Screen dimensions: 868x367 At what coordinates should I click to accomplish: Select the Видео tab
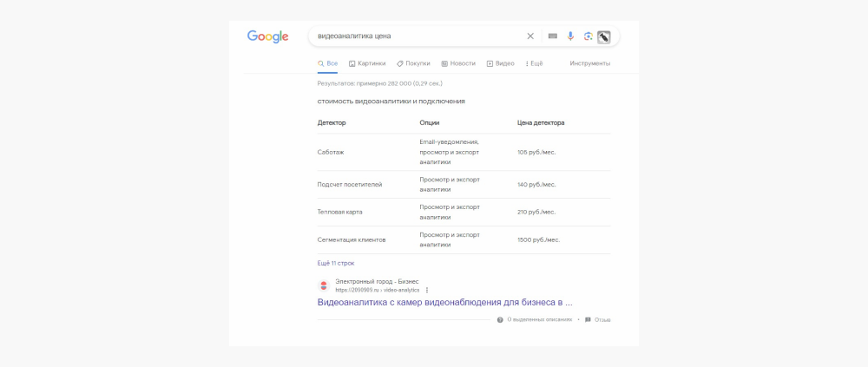tap(501, 63)
